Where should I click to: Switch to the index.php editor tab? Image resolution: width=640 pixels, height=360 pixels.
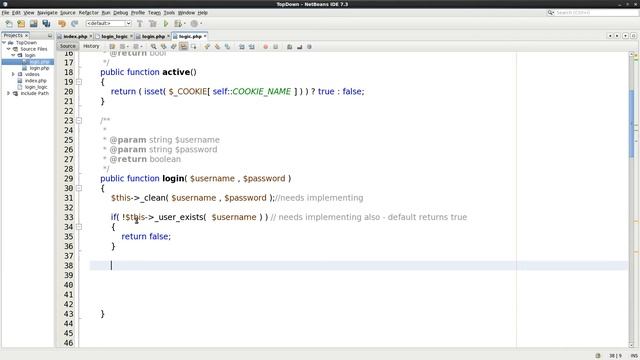point(75,36)
